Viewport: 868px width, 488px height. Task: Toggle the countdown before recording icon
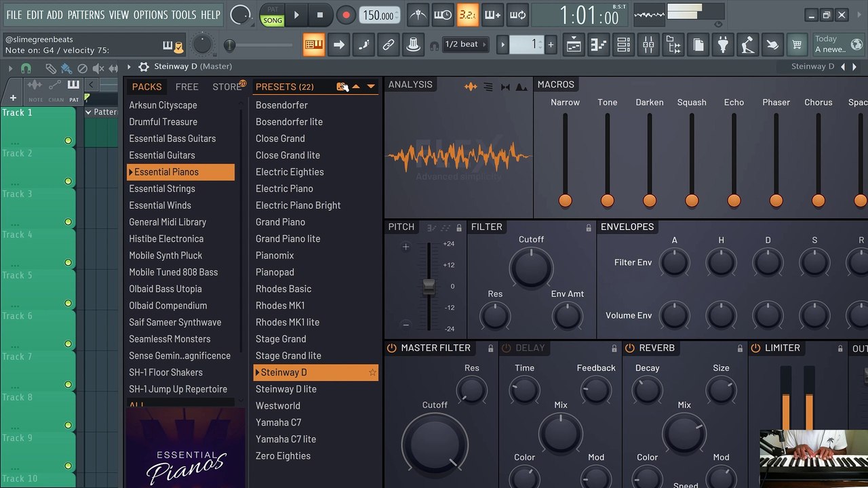click(x=467, y=15)
